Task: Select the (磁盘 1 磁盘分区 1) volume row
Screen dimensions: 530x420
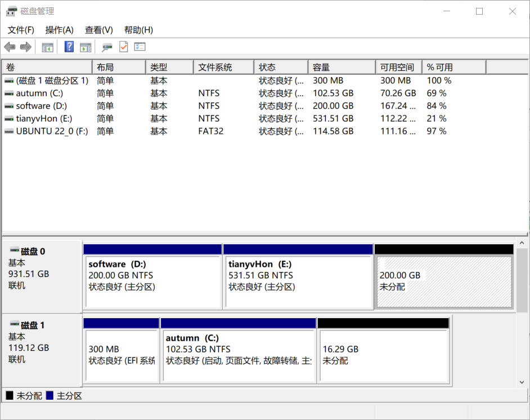Action: tap(264, 81)
